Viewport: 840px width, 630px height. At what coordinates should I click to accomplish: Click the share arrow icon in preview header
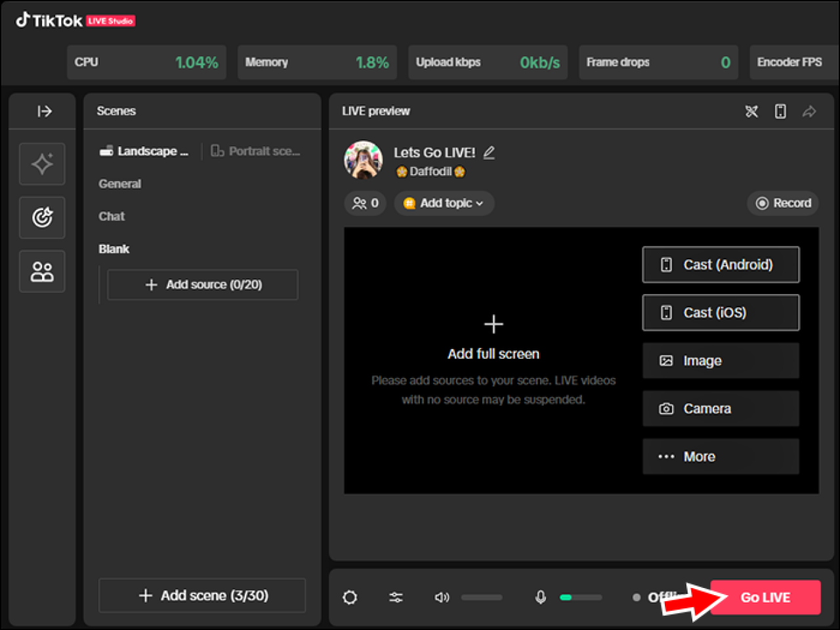(809, 111)
